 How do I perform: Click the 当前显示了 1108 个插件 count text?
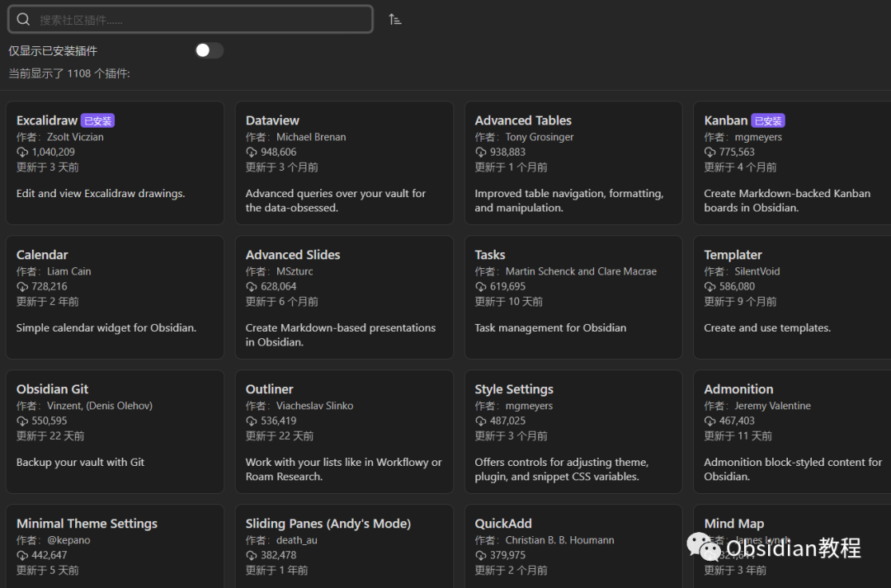(68, 74)
